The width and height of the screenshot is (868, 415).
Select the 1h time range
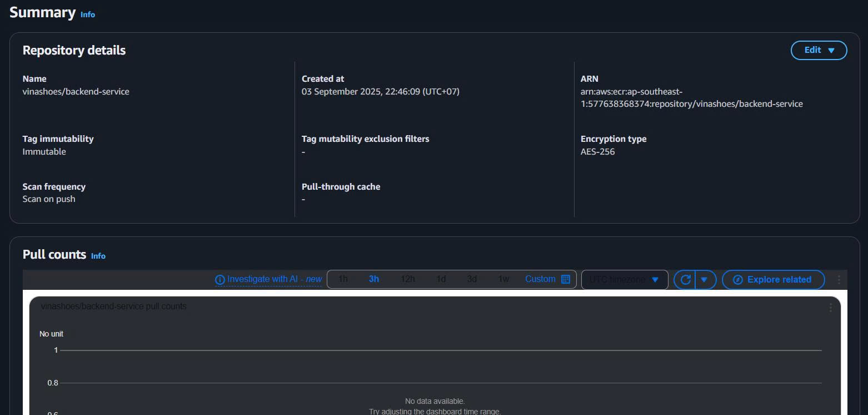(343, 279)
